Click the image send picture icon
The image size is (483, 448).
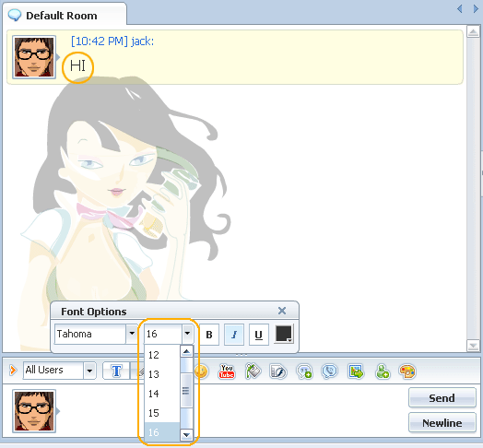coord(356,371)
